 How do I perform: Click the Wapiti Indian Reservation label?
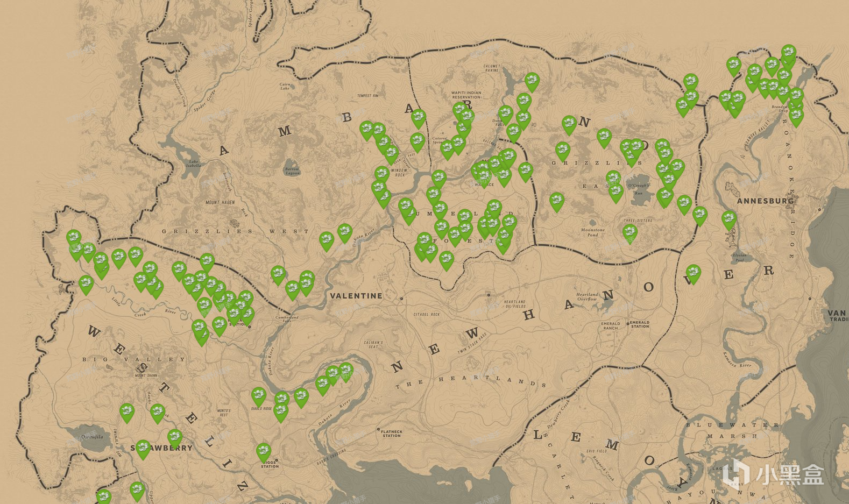tap(466, 95)
